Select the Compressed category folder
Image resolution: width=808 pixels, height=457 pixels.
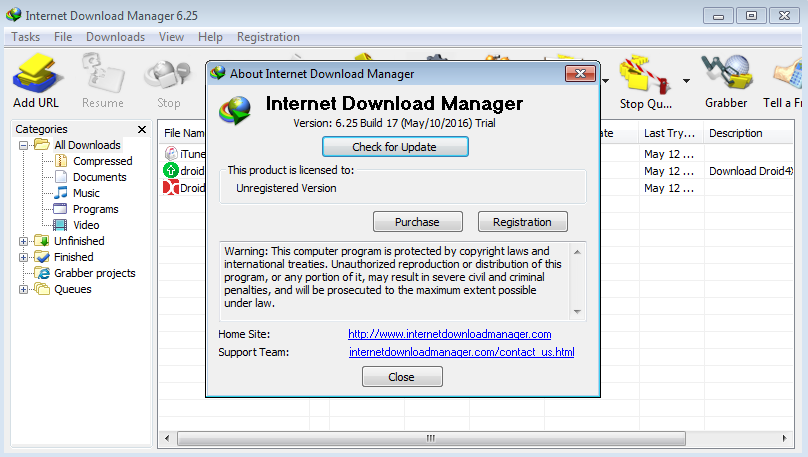click(x=103, y=161)
